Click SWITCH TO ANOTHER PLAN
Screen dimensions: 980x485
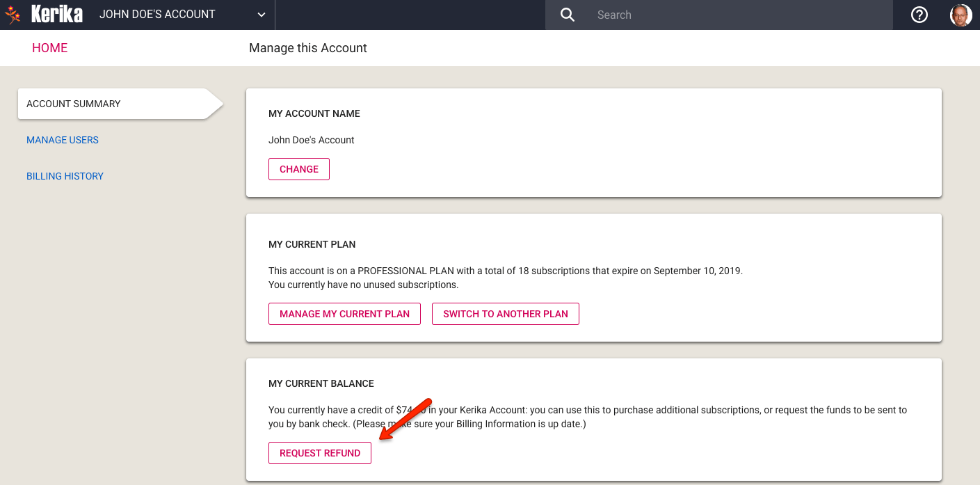point(506,313)
